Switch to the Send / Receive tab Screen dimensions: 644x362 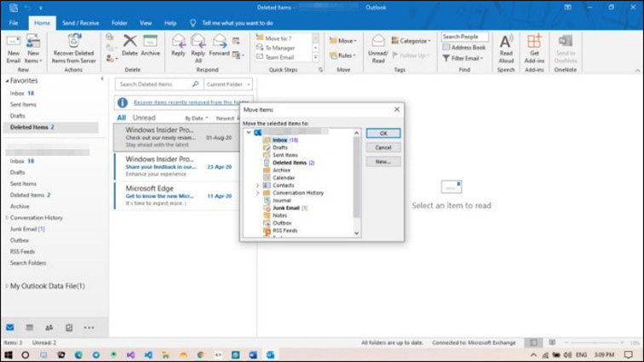pos(80,23)
